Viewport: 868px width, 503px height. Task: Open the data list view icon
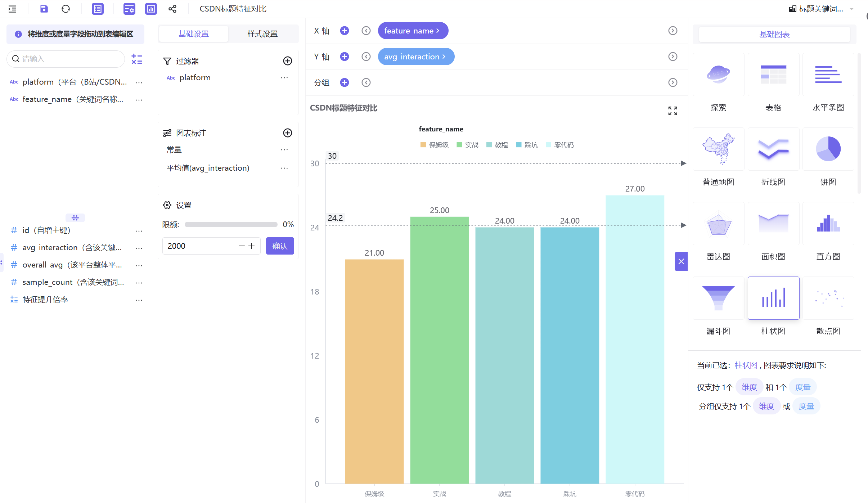click(x=98, y=9)
